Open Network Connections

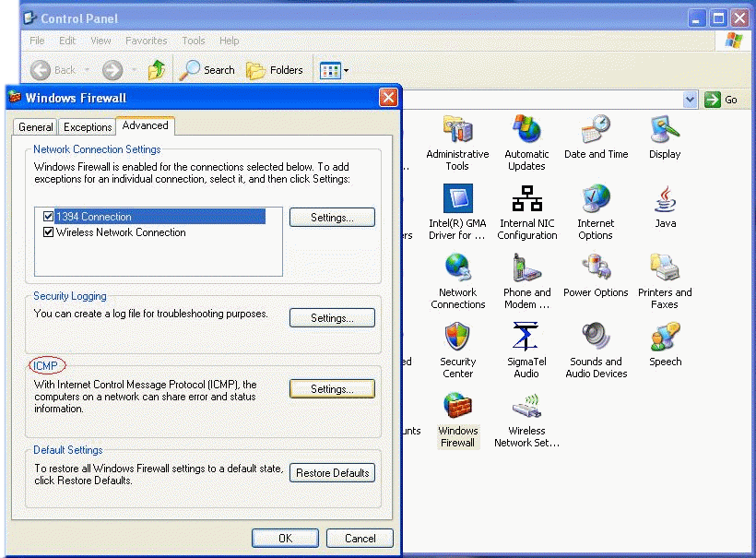(x=457, y=280)
